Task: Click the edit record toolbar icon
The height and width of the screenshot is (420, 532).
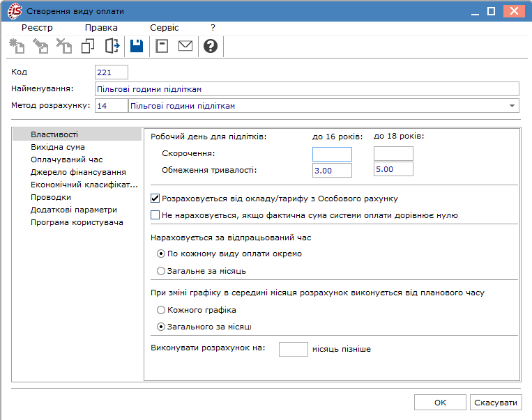Action: tap(40, 46)
